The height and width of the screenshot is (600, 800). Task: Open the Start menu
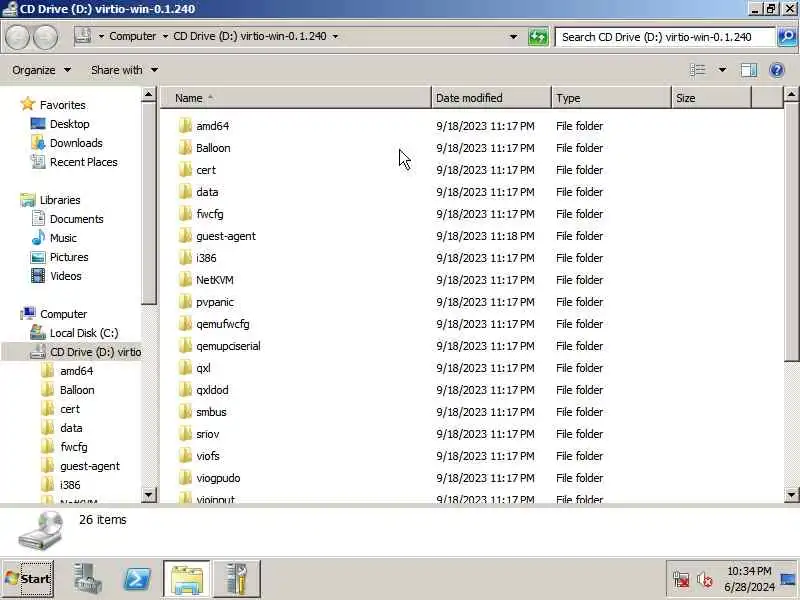[28, 579]
